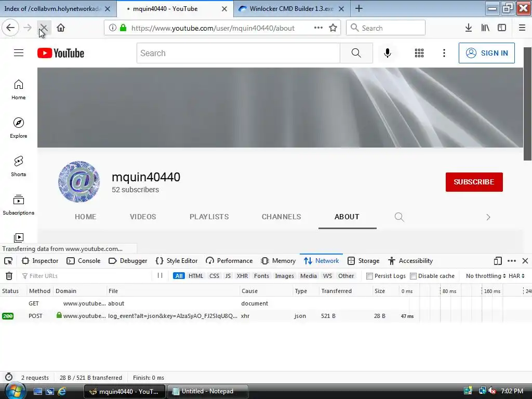Open devtools customize three-dot menu
This screenshot has width=532, height=399.
point(512,261)
